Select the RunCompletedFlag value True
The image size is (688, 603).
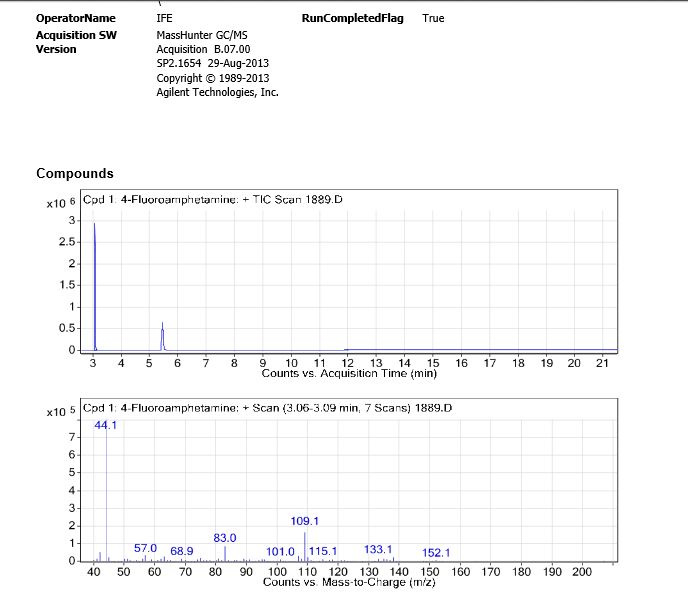pyautogui.click(x=433, y=18)
